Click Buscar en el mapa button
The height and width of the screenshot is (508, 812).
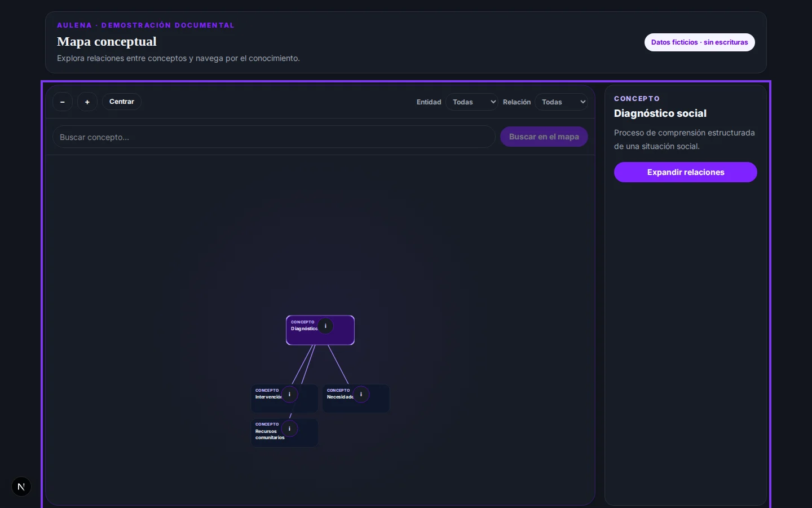click(544, 137)
